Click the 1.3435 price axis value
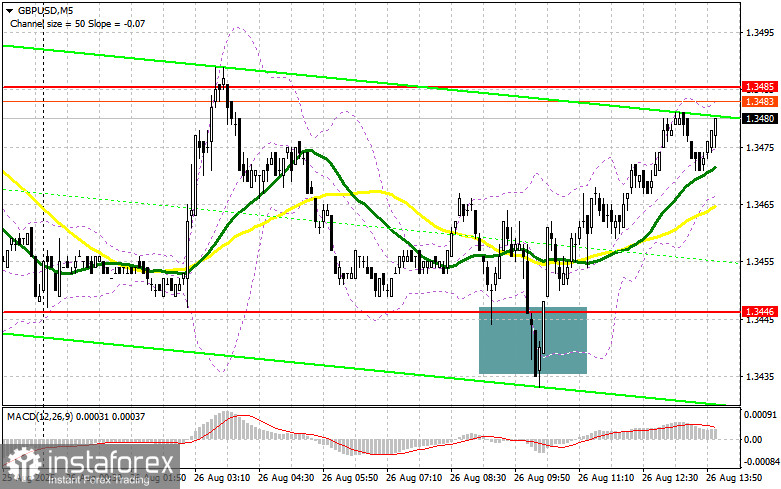 click(x=760, y=376)
